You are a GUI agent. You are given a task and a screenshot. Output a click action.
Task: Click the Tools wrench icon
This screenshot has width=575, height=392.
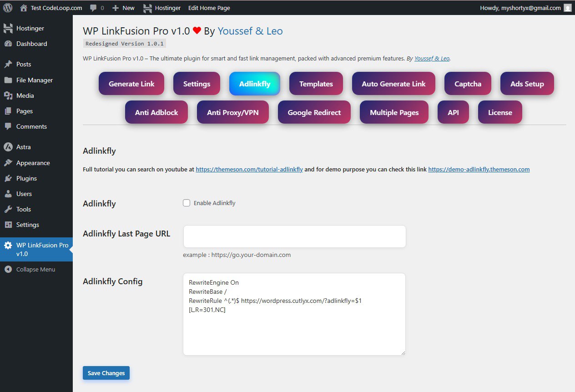[8, 209]
